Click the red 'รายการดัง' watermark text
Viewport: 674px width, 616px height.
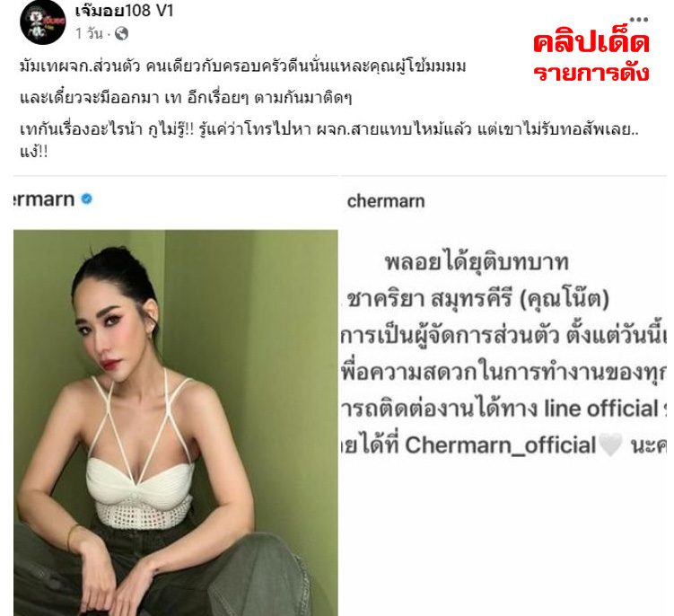point(591,72)
